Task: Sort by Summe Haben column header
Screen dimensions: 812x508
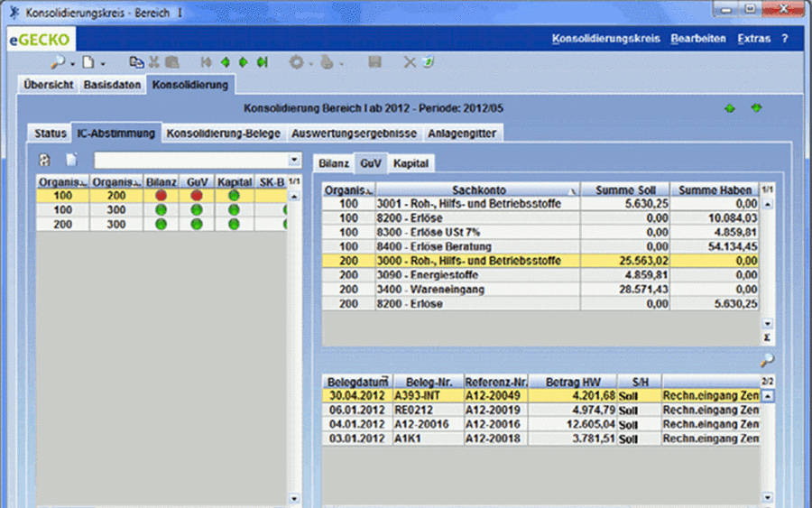Action: [x=715, y=190]
